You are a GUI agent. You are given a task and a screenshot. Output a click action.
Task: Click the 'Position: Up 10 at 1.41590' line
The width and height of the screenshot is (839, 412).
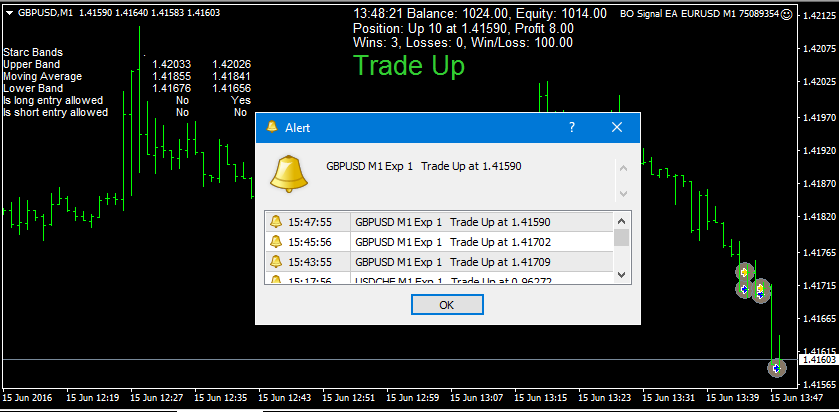pos(463,28)
